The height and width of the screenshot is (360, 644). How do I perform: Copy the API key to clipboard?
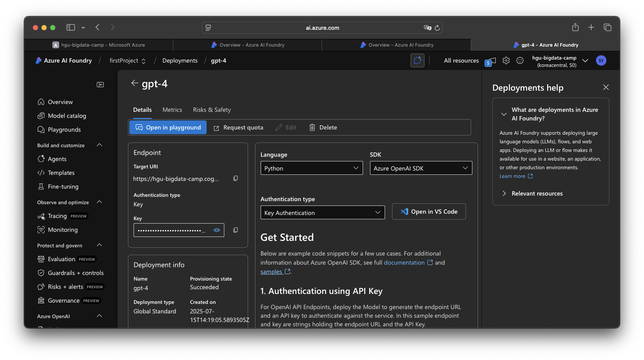236,230
